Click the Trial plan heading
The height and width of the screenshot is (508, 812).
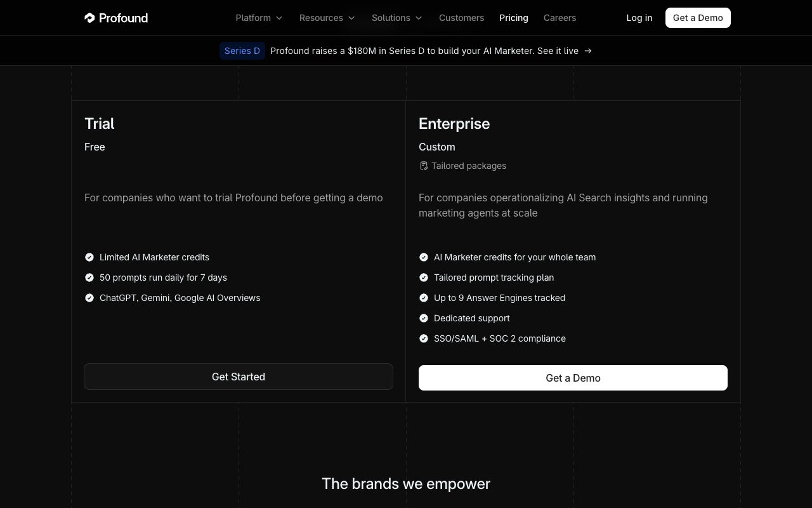click(x=100, y=124)
